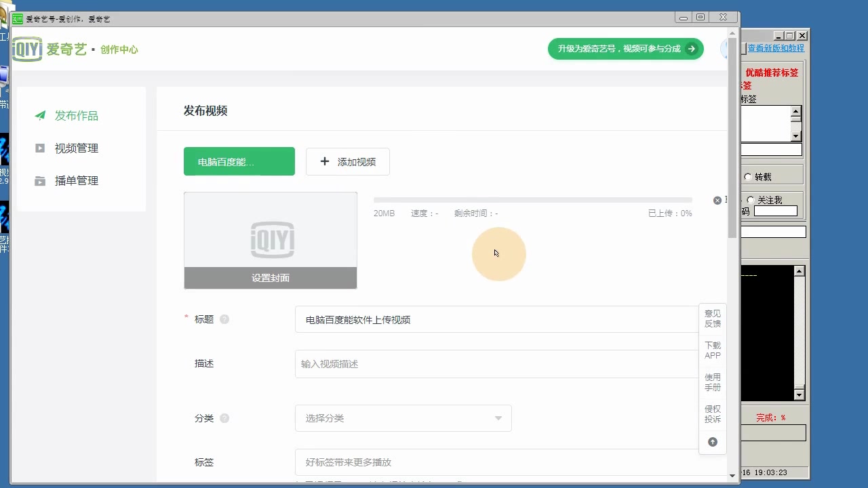This screenshot has height=488, width=868.
Task: Open 播单管理 in the sidebar
Action: (x=75, y=180)
